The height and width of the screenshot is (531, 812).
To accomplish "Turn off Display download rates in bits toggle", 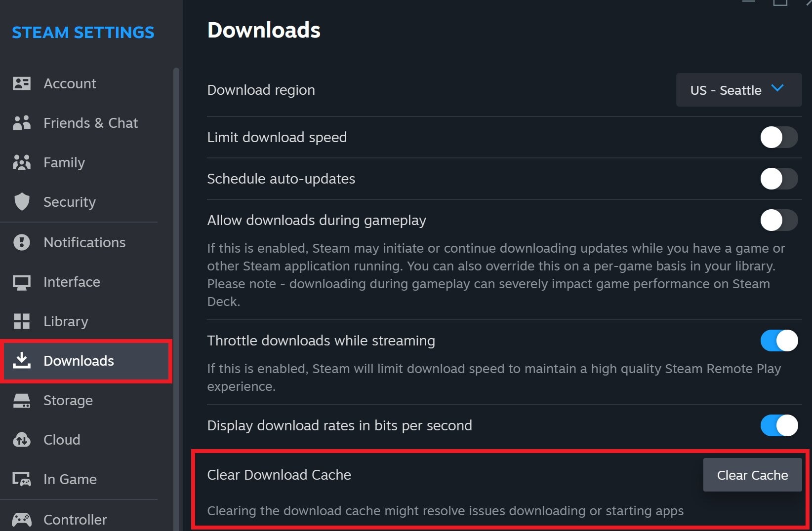I will click(778, 425).
